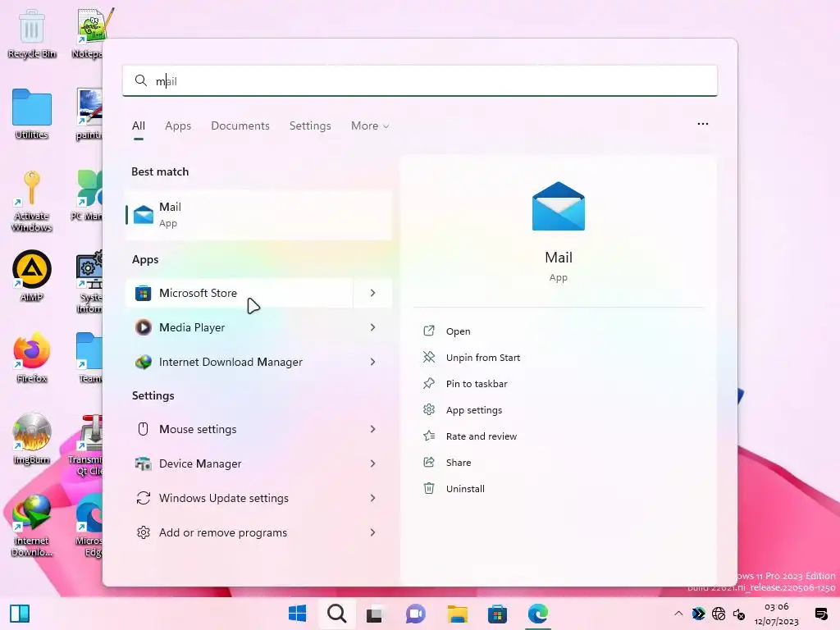The height and width of the screenshot is (630, 840).
Task: Open Task View from taskbar
Action: pos(374,614)
